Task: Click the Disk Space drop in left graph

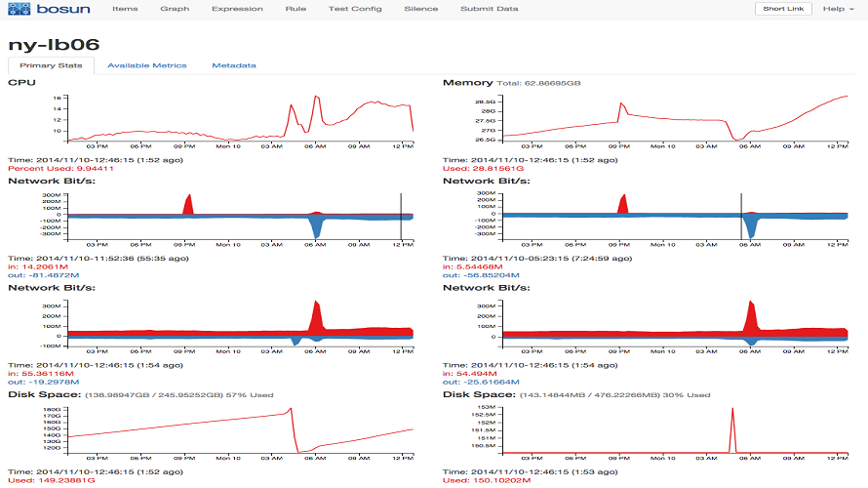Action: click(x=294, y=431)
